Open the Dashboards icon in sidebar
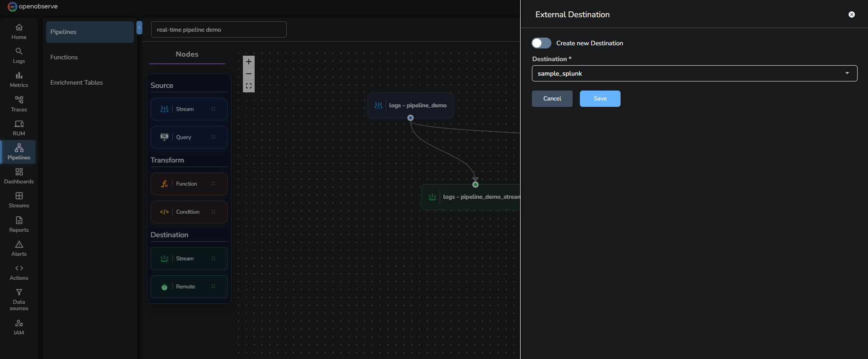This screenshot has height=359, width=868. [x=19, y=172]
